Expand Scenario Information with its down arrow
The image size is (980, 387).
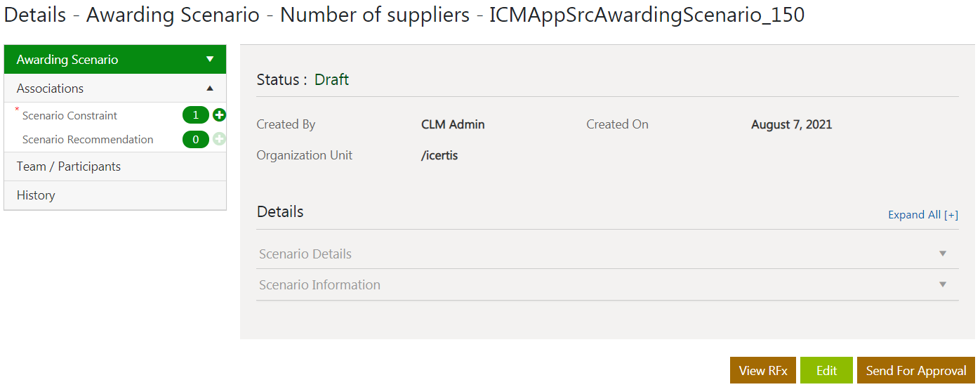943,284
